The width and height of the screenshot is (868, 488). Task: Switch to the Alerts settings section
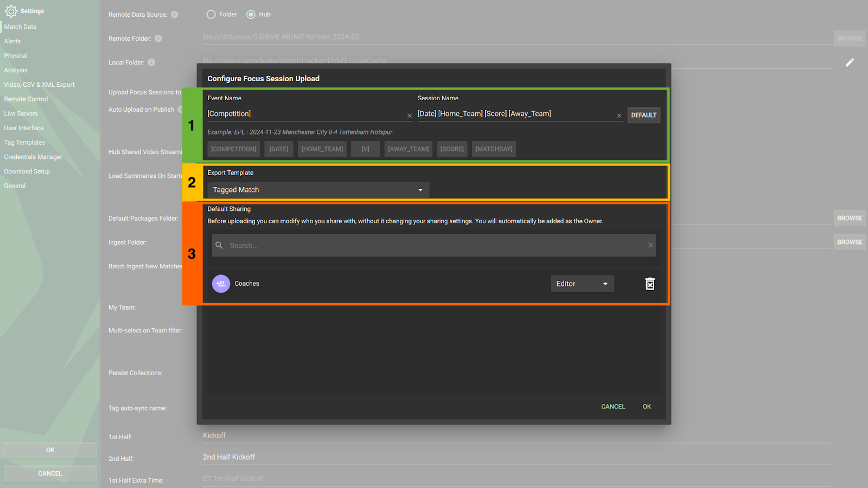tap(12, 41)
